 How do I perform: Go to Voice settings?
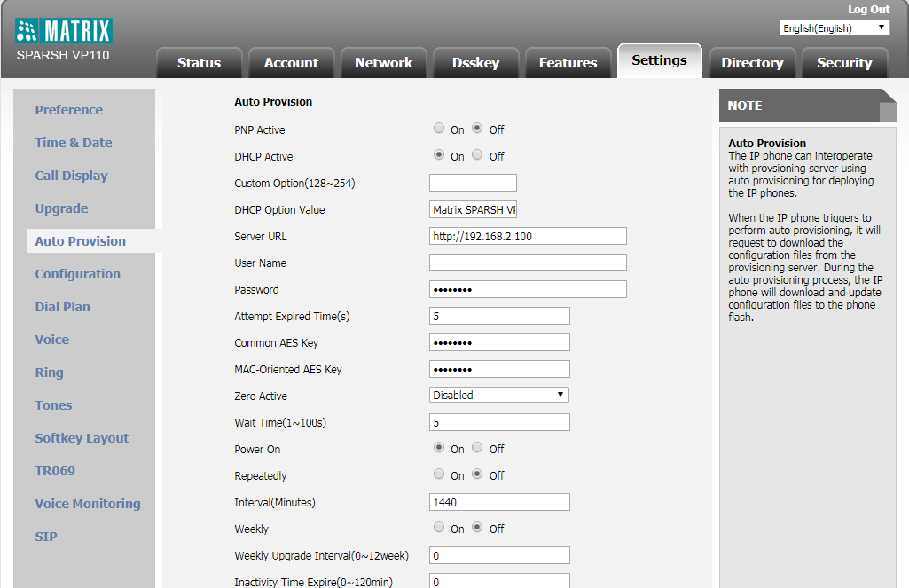52,340
